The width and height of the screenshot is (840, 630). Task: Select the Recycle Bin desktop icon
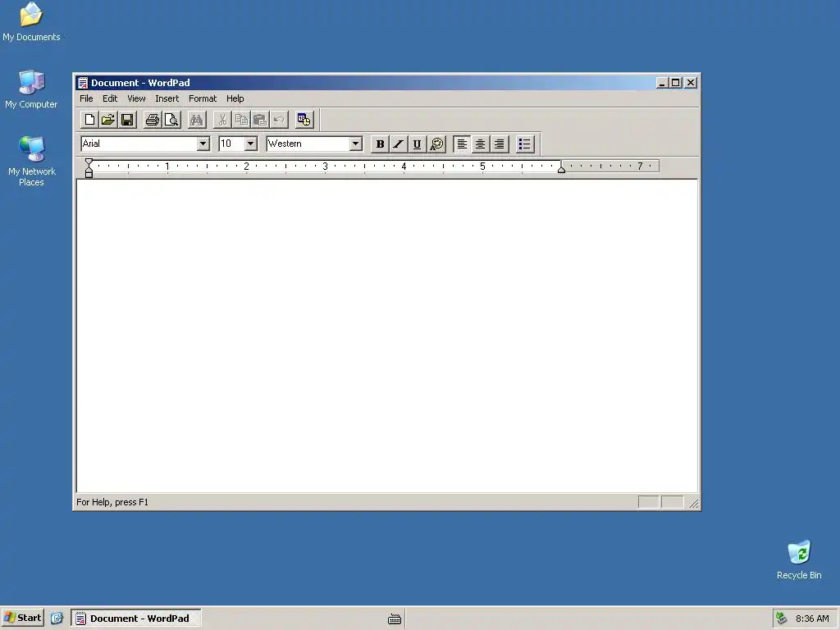799,560
